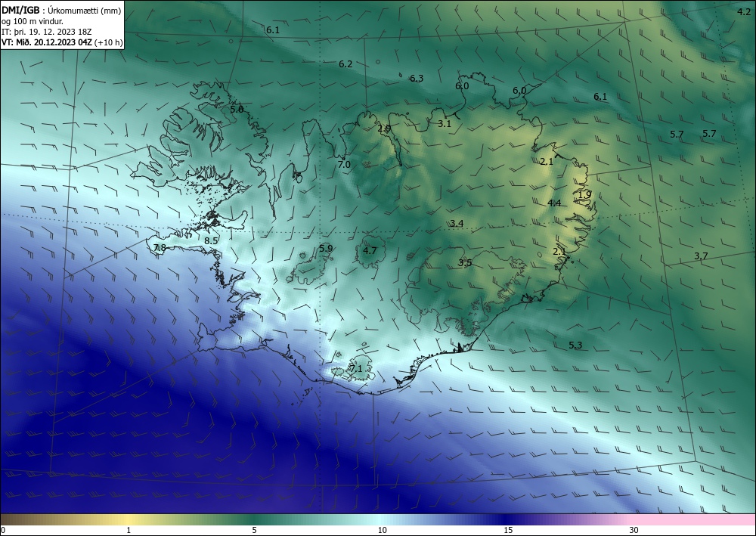Viewport: 756px width, 536px height.
Task: Click the 'VT: Mið. 20.12.2023 04Z' valid time
Action: click(x=47, y=42)
